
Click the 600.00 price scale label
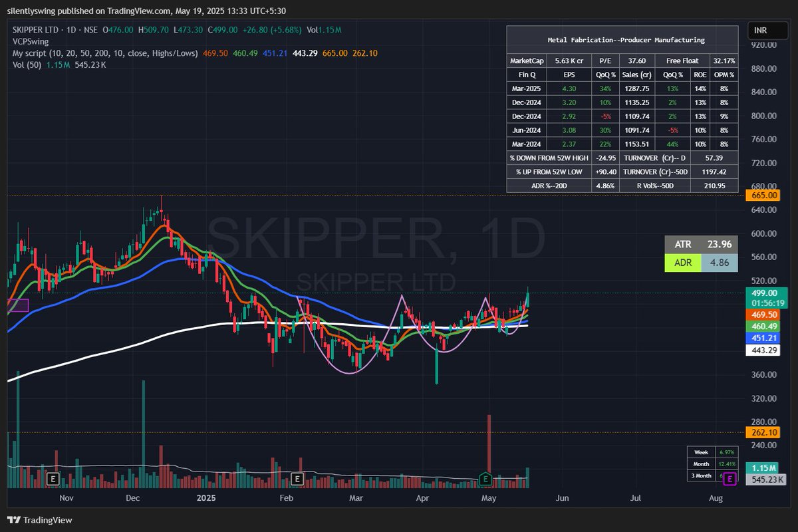pos(764,233)
